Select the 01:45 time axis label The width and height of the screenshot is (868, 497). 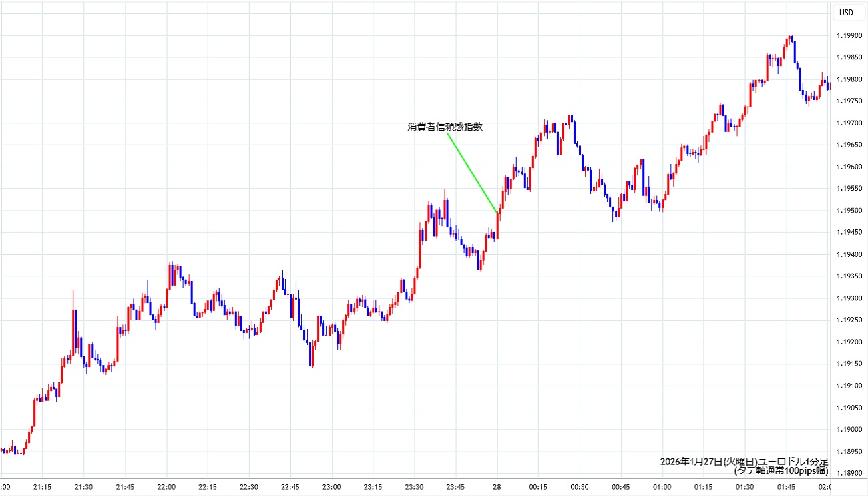click(x=786, y=486)
